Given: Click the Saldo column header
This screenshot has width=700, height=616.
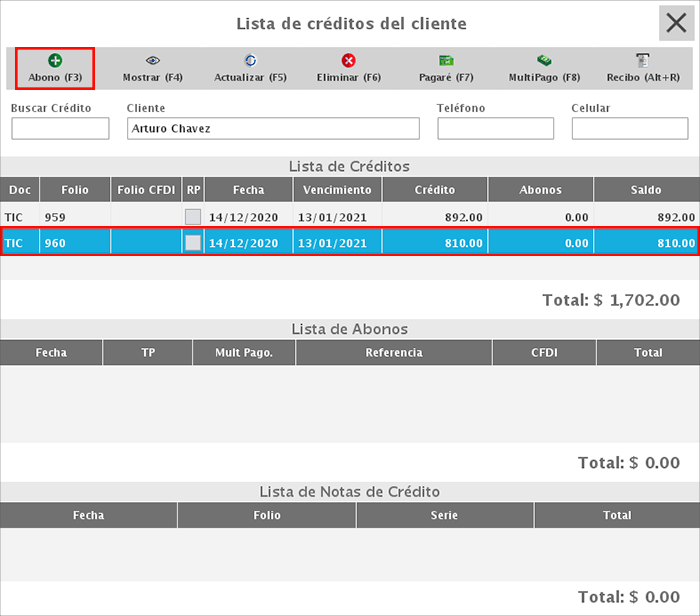Looking at the screenshot, I should tap(646, 190).
